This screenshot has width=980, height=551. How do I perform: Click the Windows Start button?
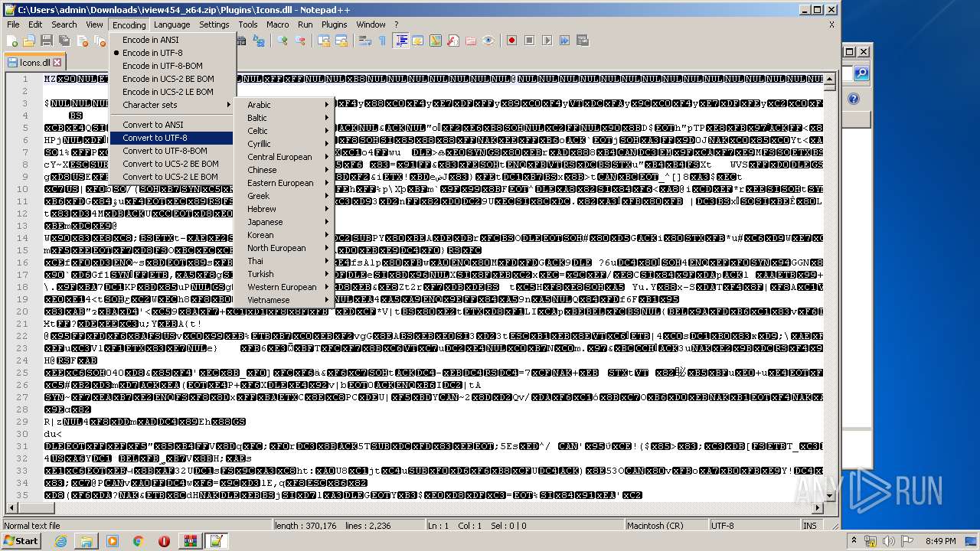click(21, 541)
